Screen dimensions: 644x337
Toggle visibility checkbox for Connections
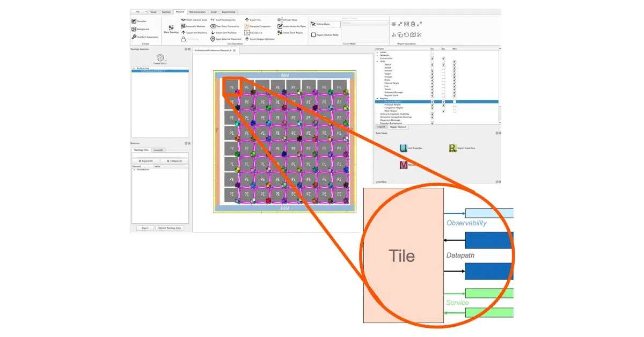pos(433,58)
